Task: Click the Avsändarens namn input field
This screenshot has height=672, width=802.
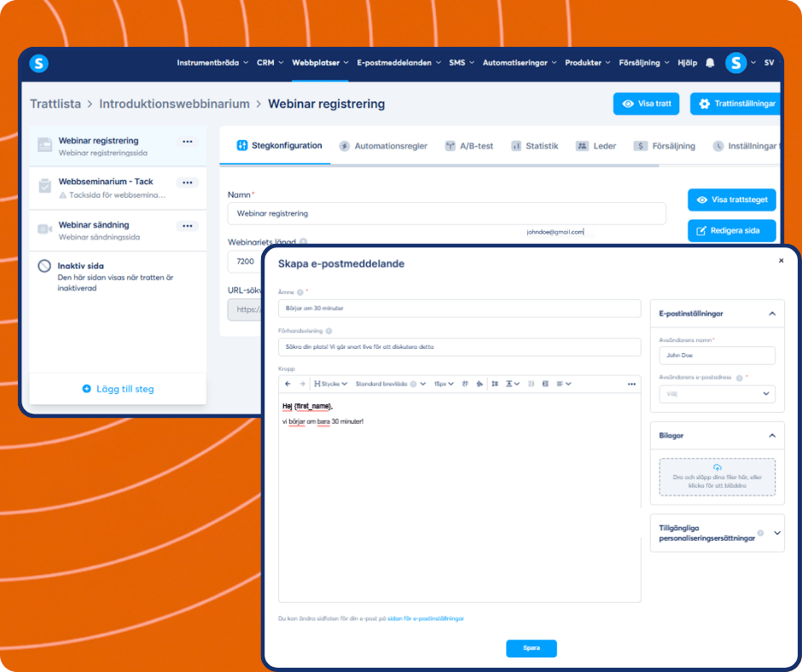Action: tap(717, 356)
